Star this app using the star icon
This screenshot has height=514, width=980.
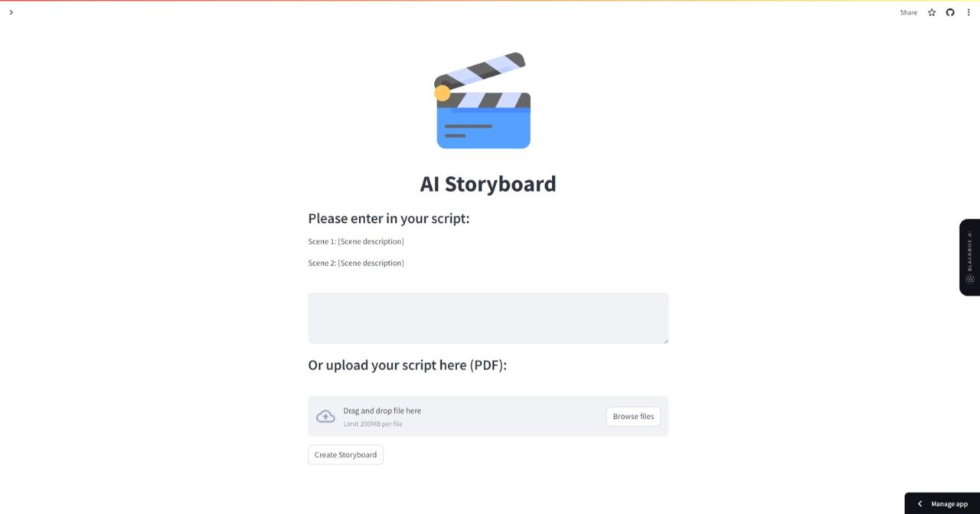point(931,12)
